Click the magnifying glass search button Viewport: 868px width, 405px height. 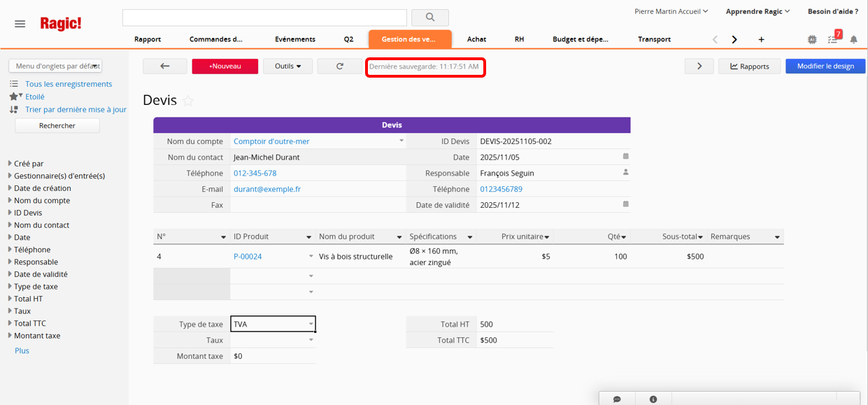429,17
